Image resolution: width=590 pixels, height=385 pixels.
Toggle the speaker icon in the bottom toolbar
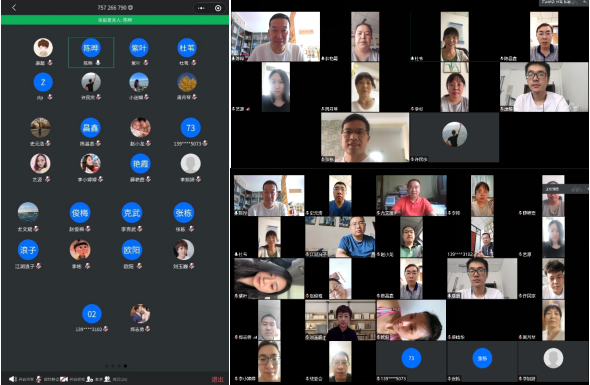(x=13, y=379)
